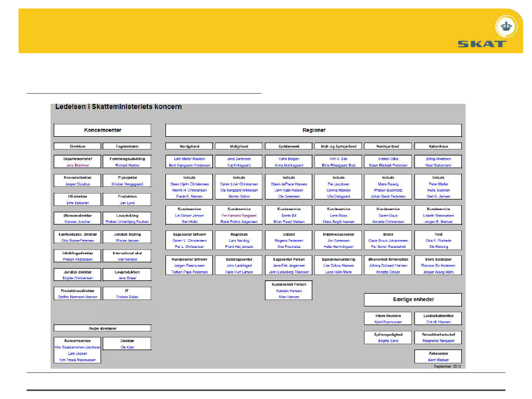Click the Motor unit label

pos(388,234)
